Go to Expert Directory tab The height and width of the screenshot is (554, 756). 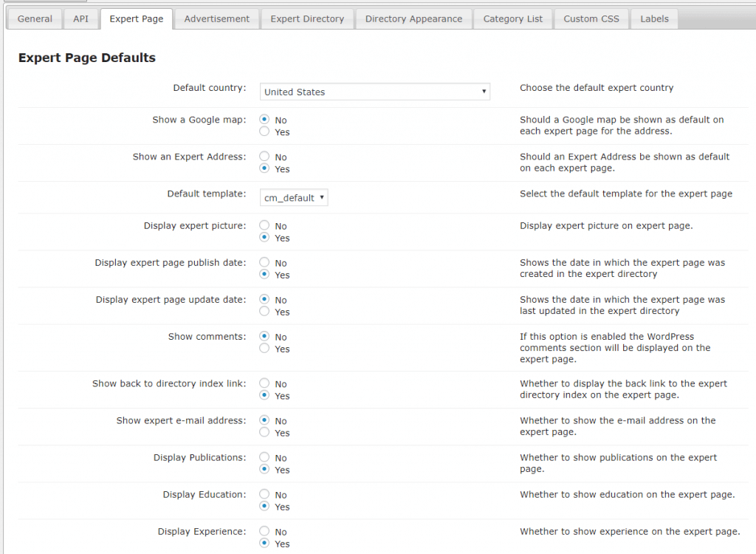307,19
